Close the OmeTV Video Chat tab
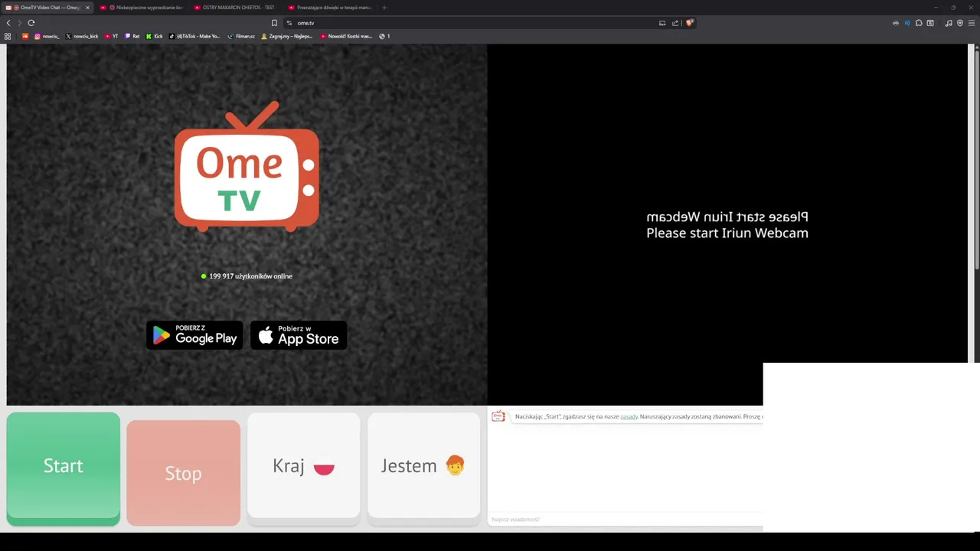The width and height of the screenshot is (980, 551). [x=87, y=8]
